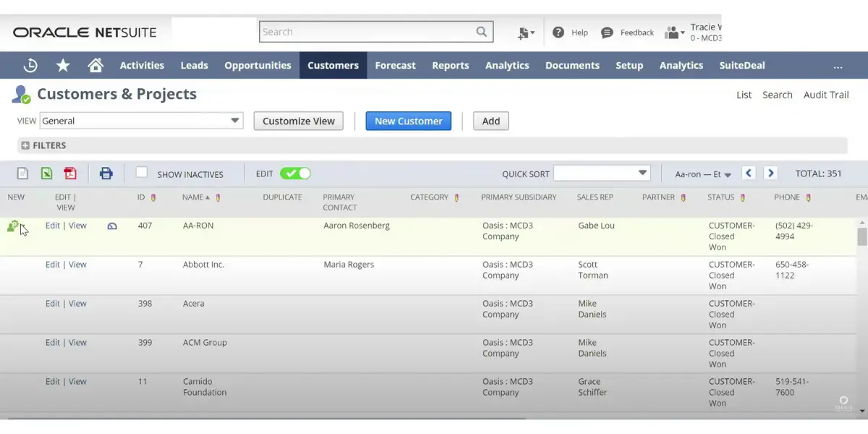Click the new-record icon in AA-RON row

tap(12, 226)
